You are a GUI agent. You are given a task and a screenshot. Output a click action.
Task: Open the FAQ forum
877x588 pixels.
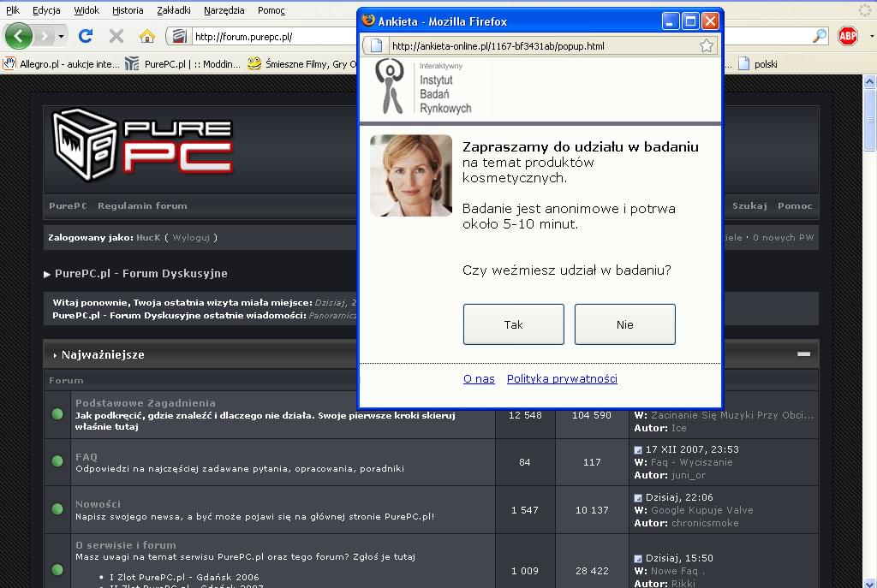click(87, 457)
